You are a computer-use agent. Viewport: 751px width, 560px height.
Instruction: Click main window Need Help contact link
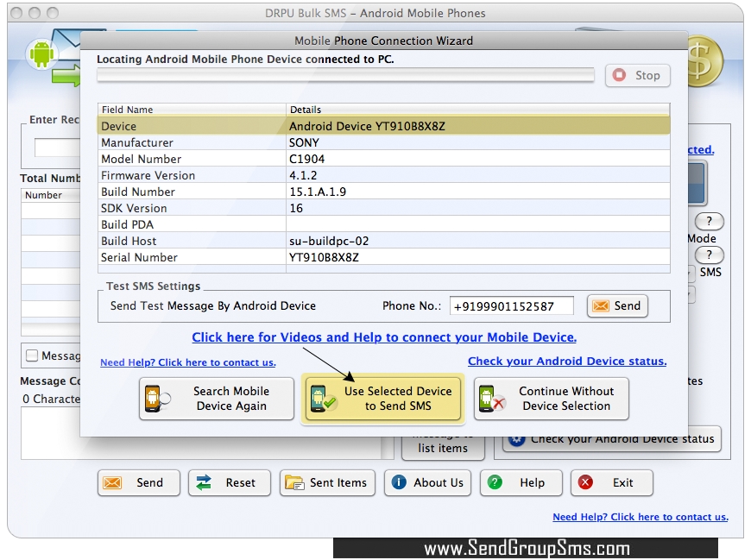point(641,517)
